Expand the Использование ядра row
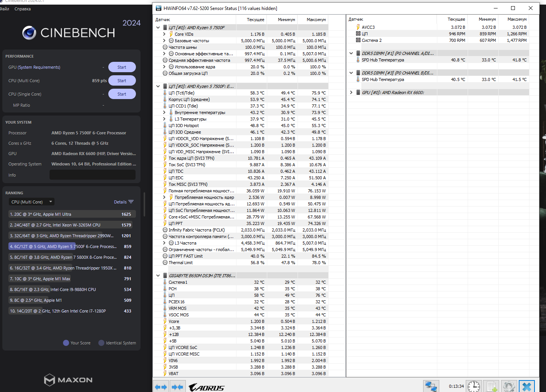 (164, 67)
